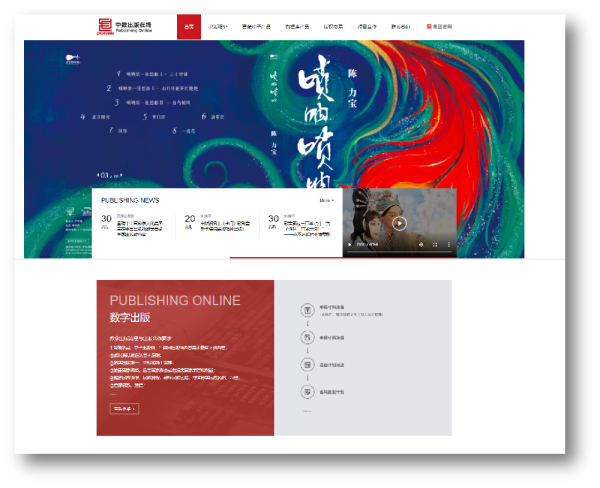Click the third circular step icon in the process flow

click(307, 364)
